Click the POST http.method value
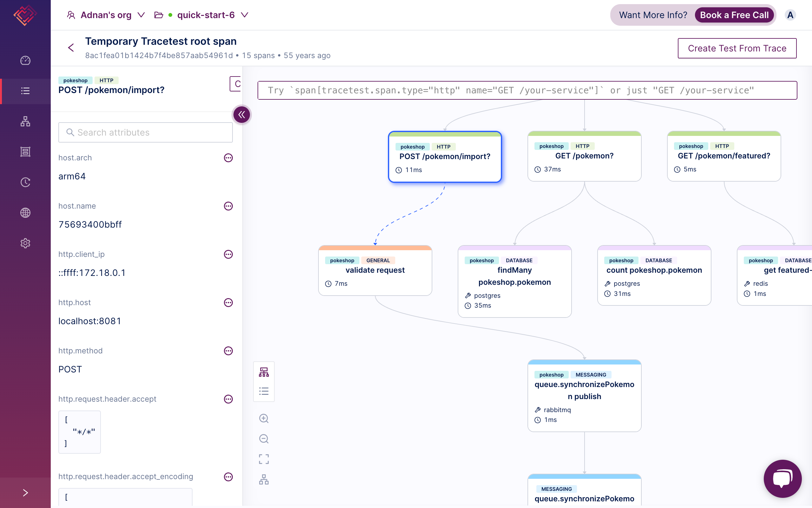The height and width of the screenshot is (508, 812). click(70, 369)
